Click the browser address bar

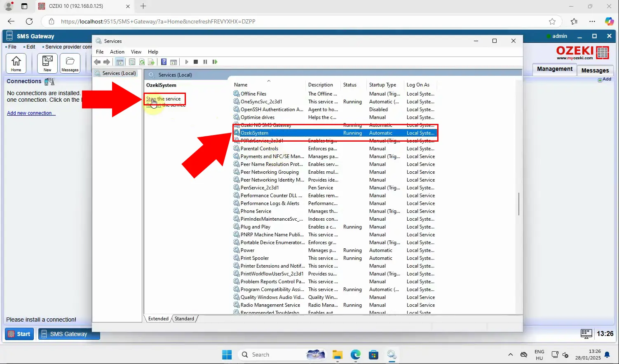click(x=301, y=21)
